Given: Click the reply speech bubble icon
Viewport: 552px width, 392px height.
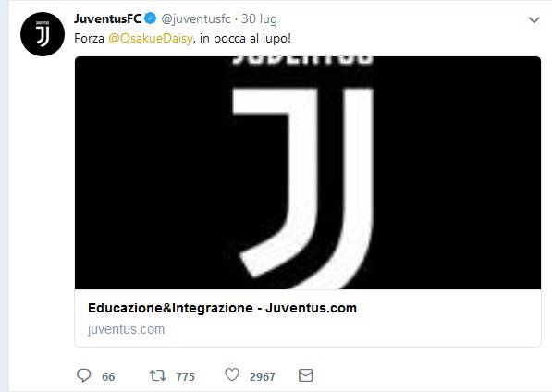Looking at the screenshot, I should point(84,375).
